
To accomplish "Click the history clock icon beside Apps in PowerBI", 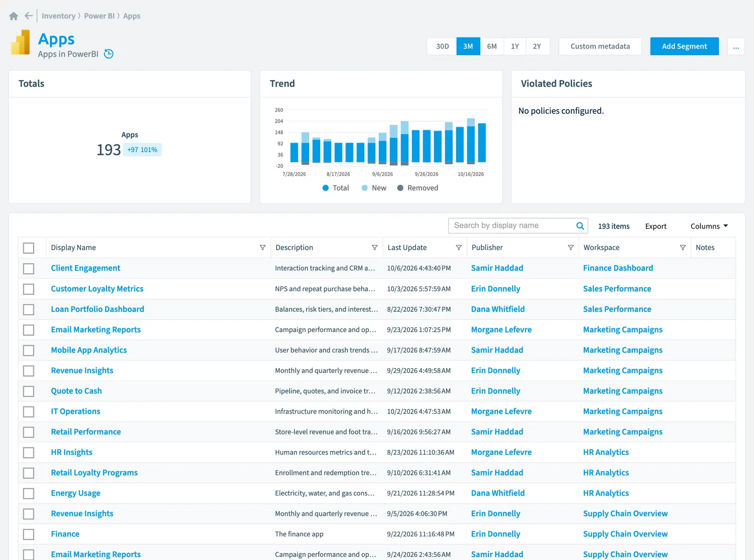I will [x=109, y=54].
